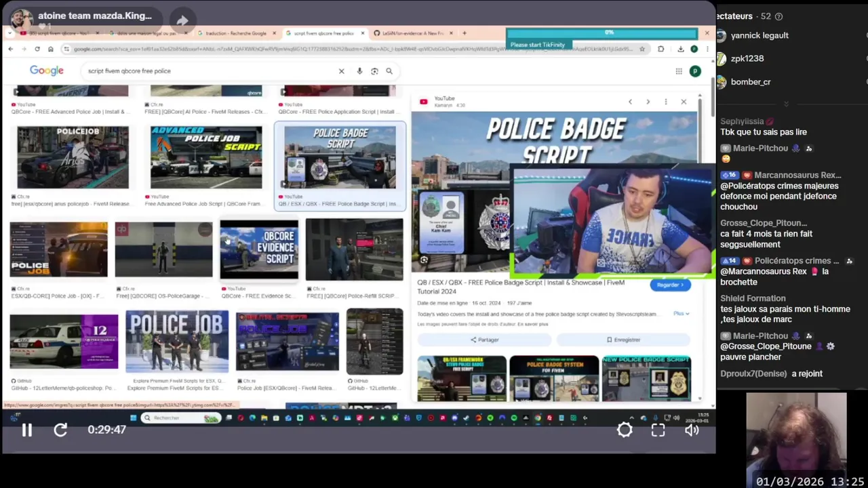Show next image in preview panel
The height and width of the screenshot is (488, 868).
[648, 102]
